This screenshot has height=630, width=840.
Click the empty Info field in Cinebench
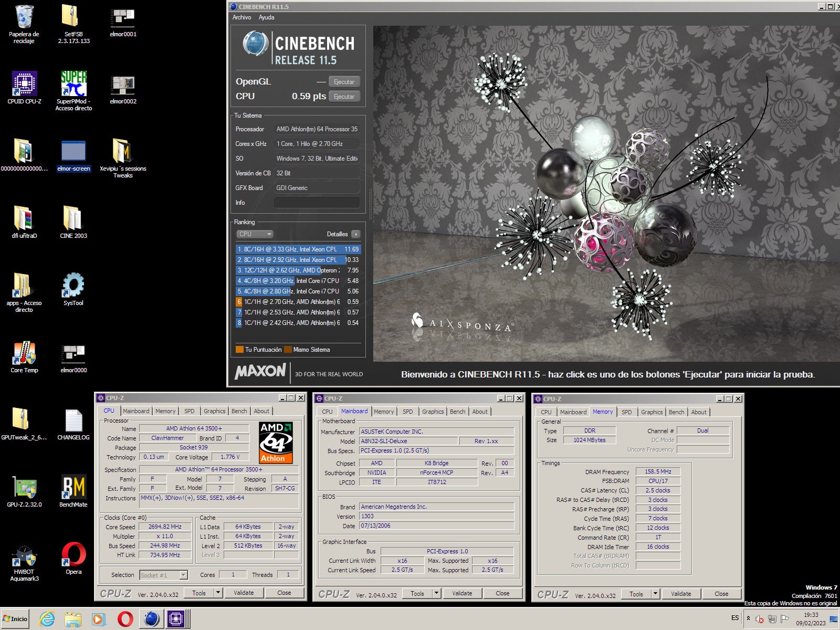(x=317, y=203)
